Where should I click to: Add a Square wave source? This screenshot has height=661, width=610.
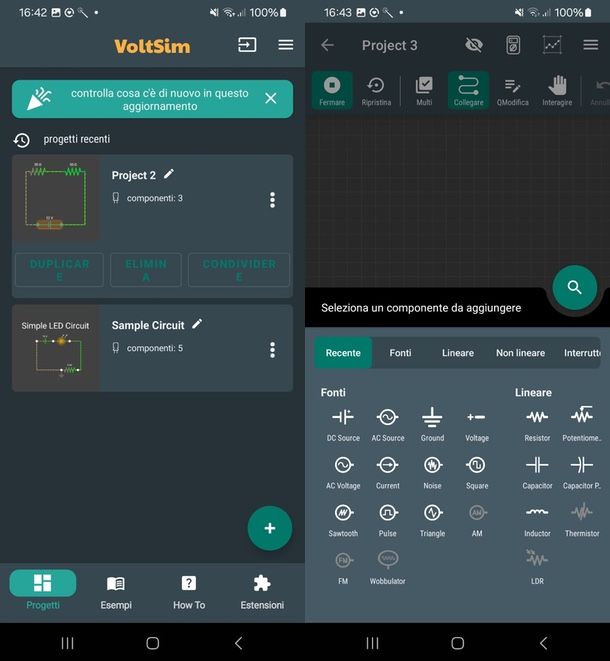[x=477, y=472]
